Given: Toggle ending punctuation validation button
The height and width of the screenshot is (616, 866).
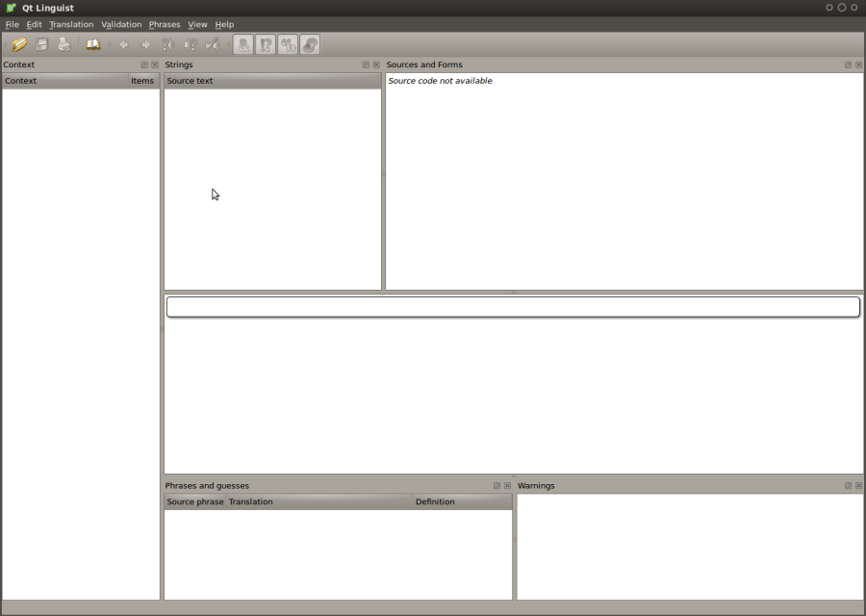Looking at the screenshot, I should tap(266, 44).
